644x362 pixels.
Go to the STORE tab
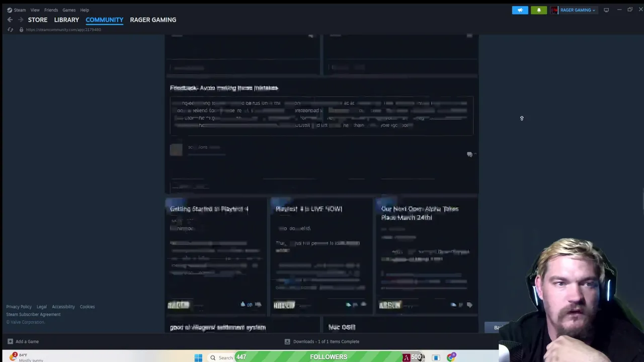pyautogui.click(x=38, y=20)
